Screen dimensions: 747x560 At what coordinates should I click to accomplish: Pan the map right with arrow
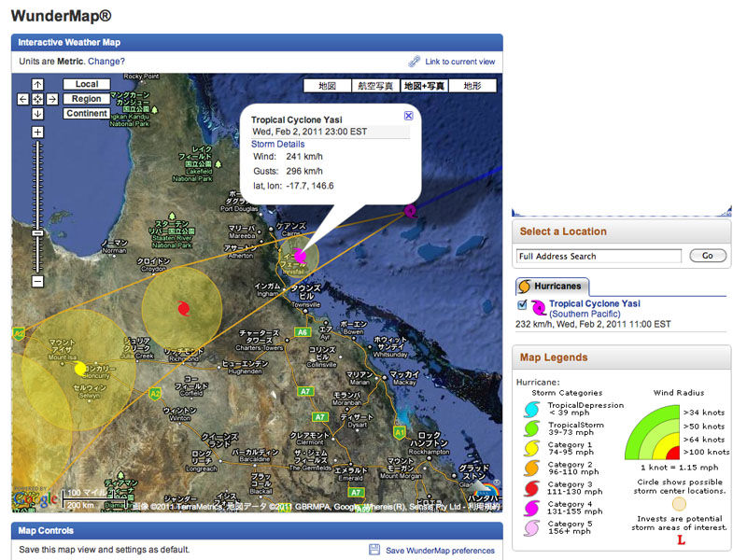(52, 99)
